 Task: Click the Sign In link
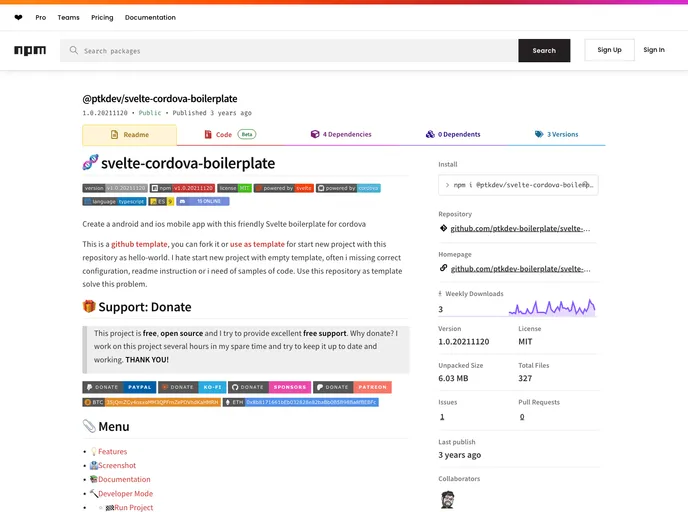click(654, 50)
